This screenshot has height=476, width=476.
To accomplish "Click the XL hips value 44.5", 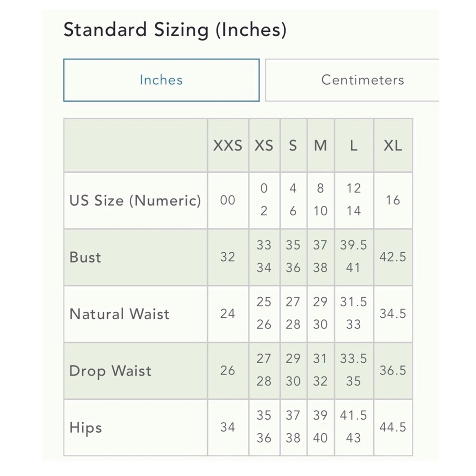I will click(393, 427).
